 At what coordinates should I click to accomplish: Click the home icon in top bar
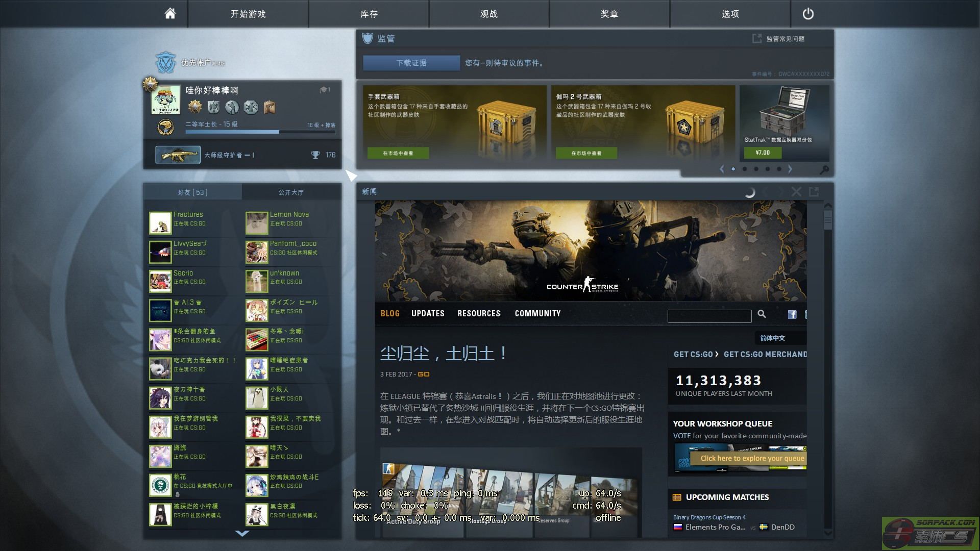coord(170,14)
